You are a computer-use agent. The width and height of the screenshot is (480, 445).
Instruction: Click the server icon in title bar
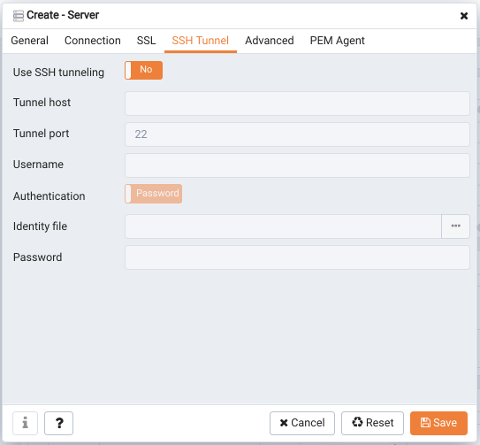[18, 16]
